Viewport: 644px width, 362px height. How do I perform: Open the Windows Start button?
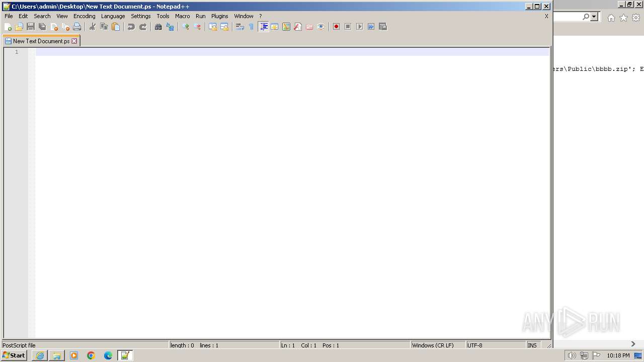pos(14,355)
